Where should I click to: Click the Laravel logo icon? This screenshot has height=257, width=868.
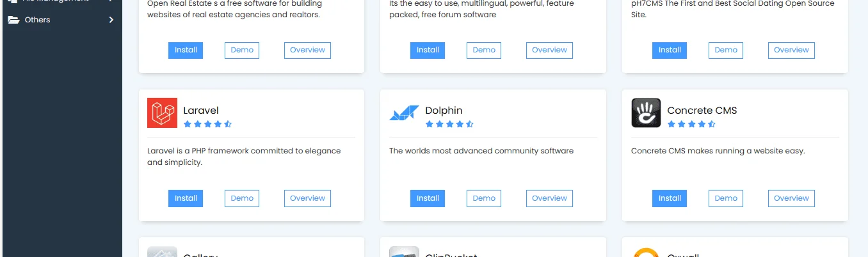pyautogui.click(x=162, y=113)
